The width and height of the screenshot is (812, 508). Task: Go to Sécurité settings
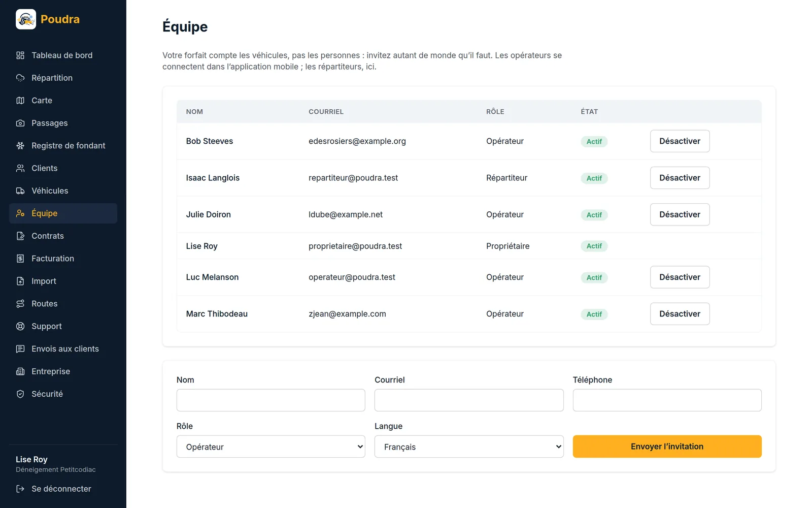pyautogui.click(x=63, y=394)
